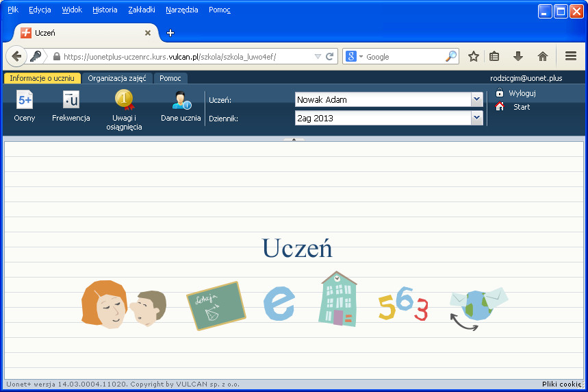The image size is (588, 392).
Task: Open the Pomoc browser menu
Action: (x=220, y=10)
